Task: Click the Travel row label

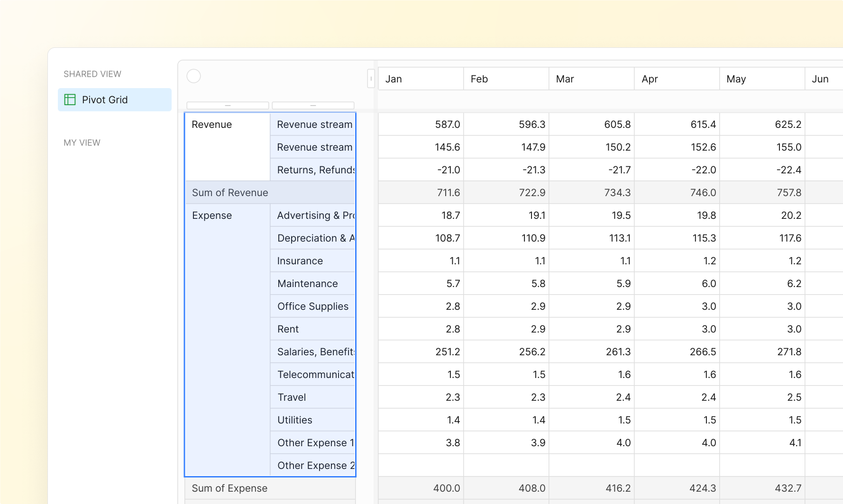Action: point(313,397)
